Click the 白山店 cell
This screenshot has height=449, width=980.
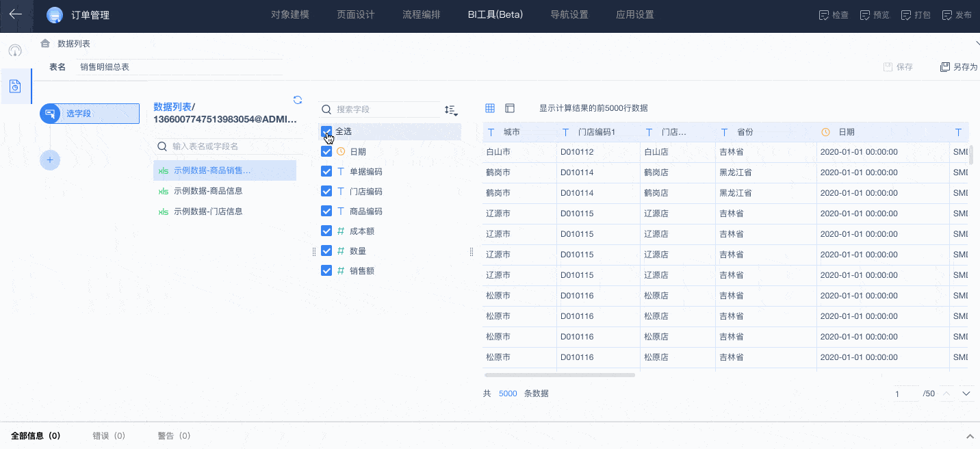pyautogui.click(x=678, y=152)
